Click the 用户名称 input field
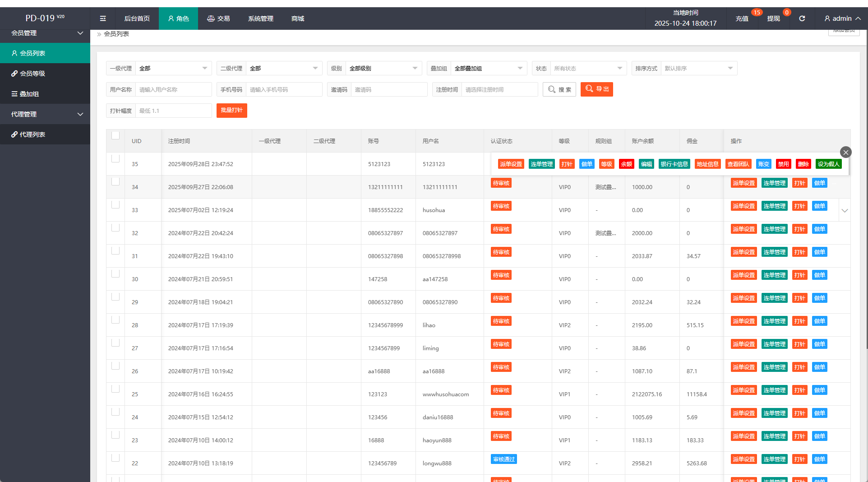 173,89
